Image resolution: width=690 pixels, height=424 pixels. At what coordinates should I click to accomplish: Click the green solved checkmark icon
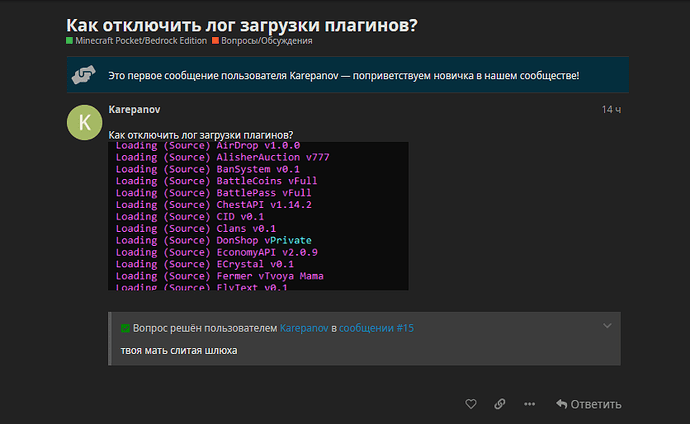coord(125,328)
